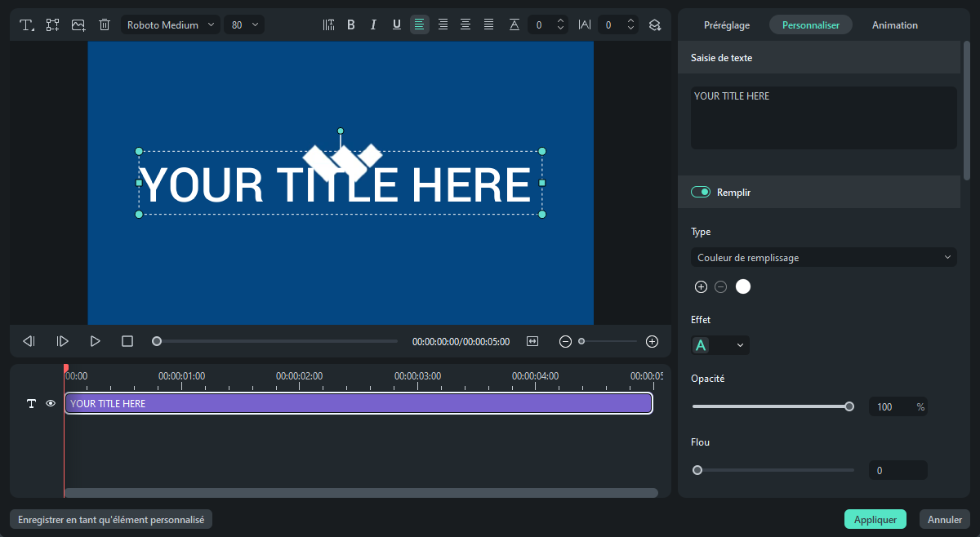Pick the white fill color swatch
The image size is (980, 537).
point(743,286)
